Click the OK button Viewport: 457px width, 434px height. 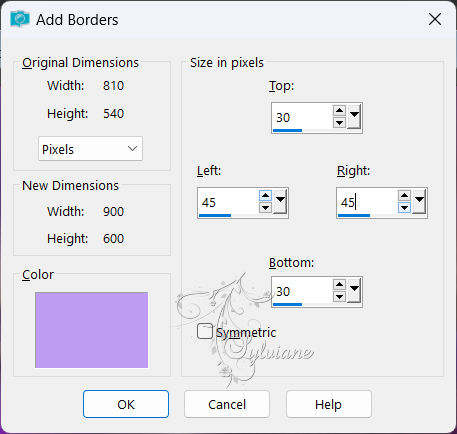(126, 404)
